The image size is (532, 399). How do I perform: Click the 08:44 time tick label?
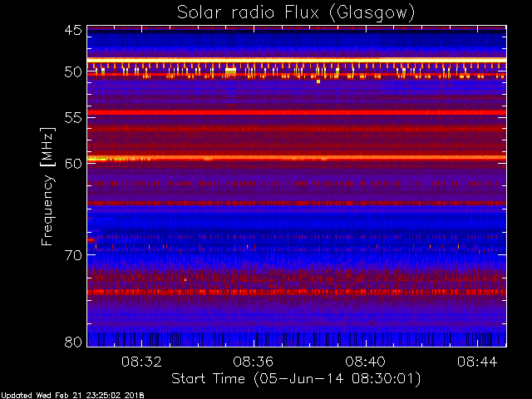pyautogui.click(x=477, y=362)
